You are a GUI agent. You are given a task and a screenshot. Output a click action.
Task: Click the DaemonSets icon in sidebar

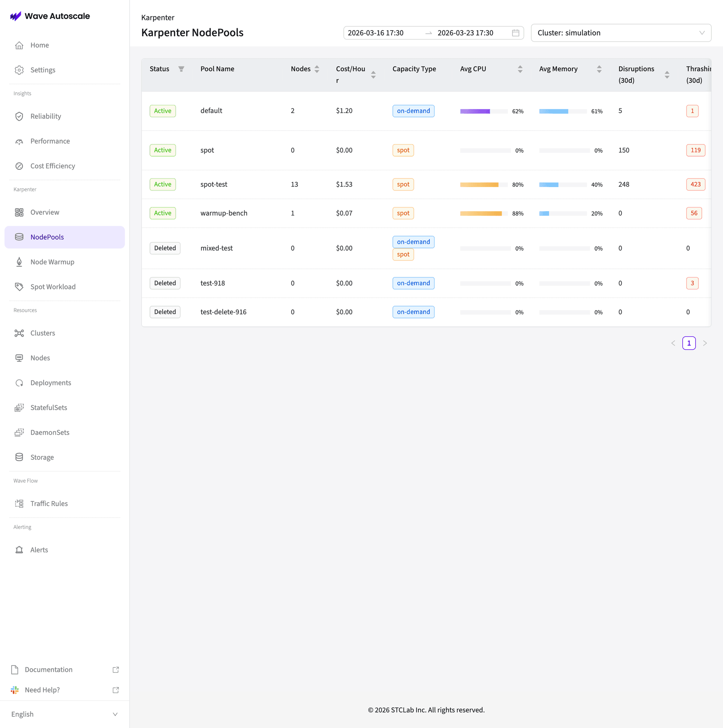[19, 433]
